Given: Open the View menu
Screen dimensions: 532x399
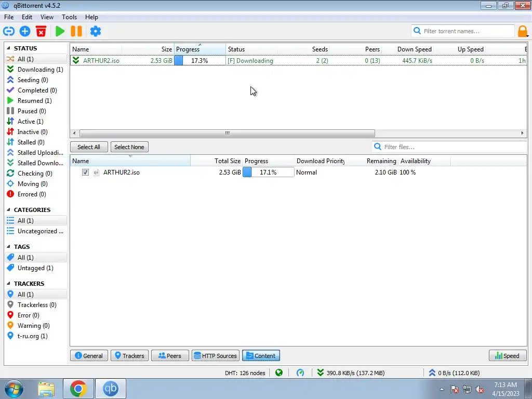Looking at the screenshot, I should (x=47, y=17).
